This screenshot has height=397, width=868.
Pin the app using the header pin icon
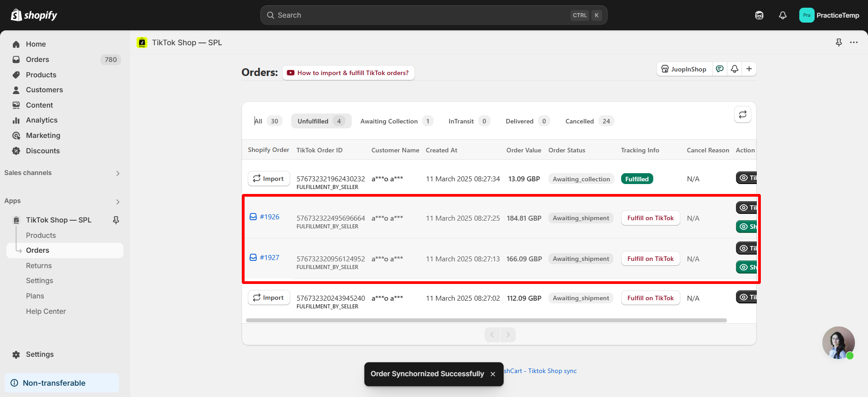point(839,43)
